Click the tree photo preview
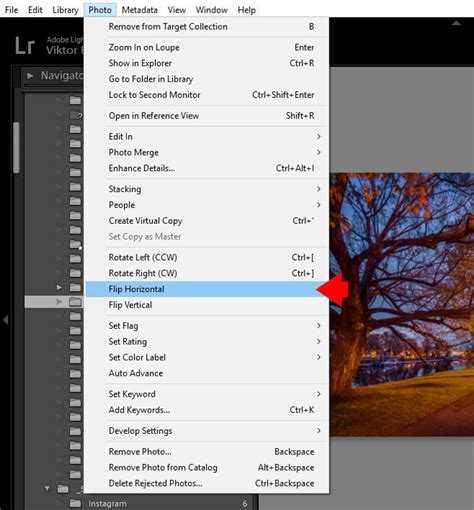 click(402, 304)
